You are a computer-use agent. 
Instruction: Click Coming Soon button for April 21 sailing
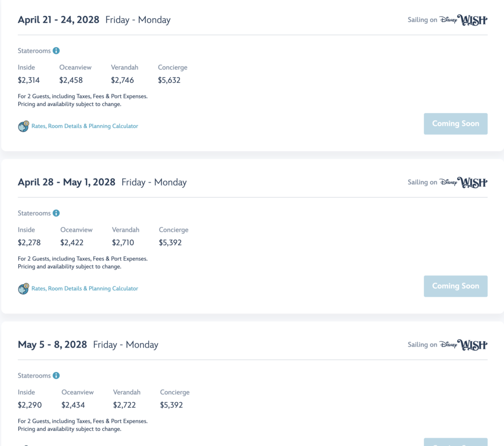point(455,124)
